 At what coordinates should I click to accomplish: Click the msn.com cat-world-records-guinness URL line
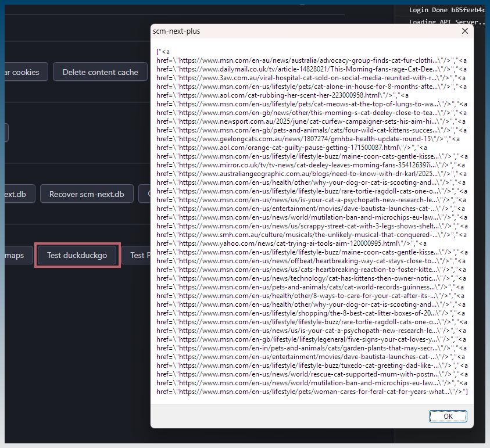coord(310,287)
